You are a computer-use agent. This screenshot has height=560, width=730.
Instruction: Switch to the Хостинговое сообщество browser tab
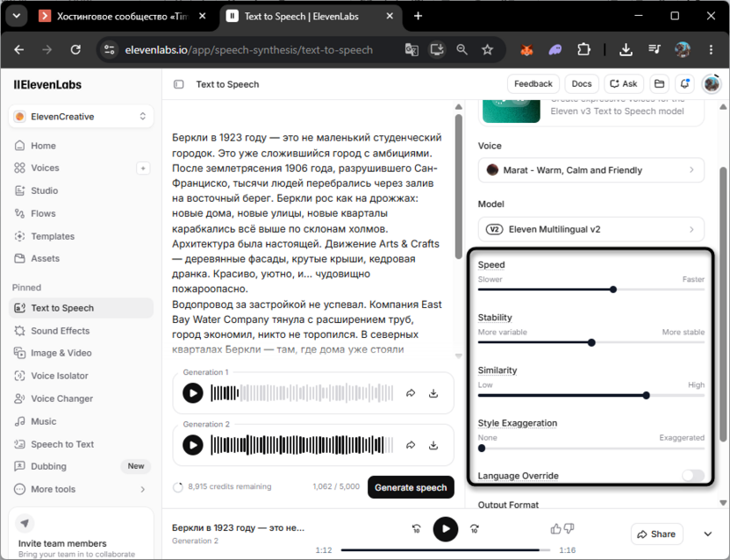point(122,17)
